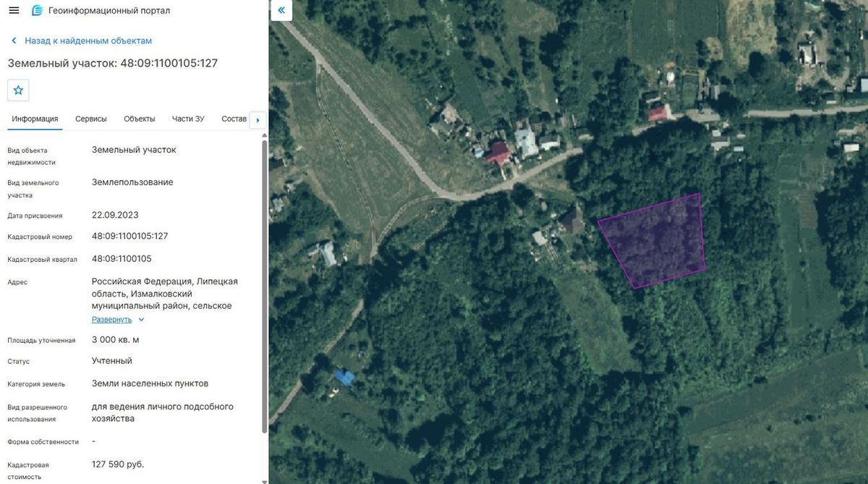Image resolution: width=868 pixels, height=484 pixels.
Task: Select the cadastral quarter value 48:09:1100105
Action: click(122, 258)
